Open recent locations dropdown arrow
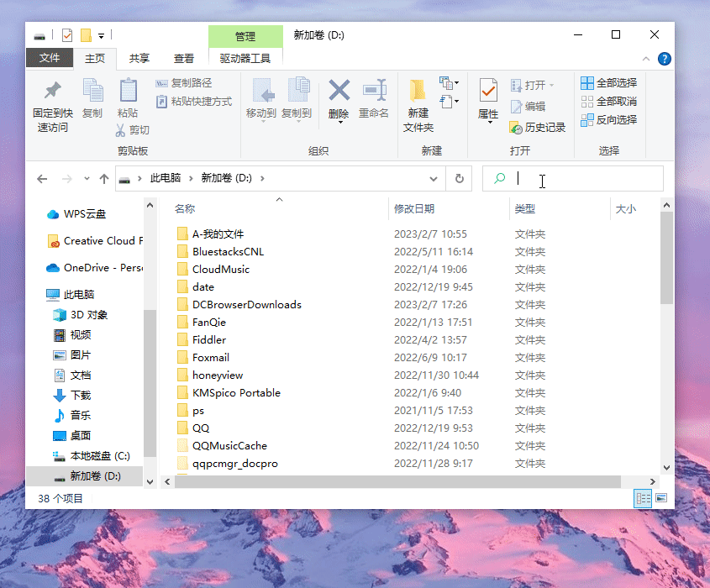 [x=87, y=179]
